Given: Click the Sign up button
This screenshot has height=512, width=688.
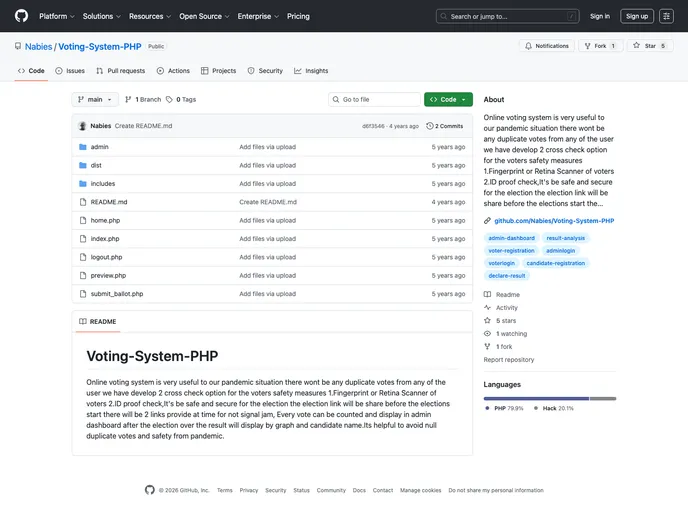Looking at the screenshot, I should (x=636, y=16).
